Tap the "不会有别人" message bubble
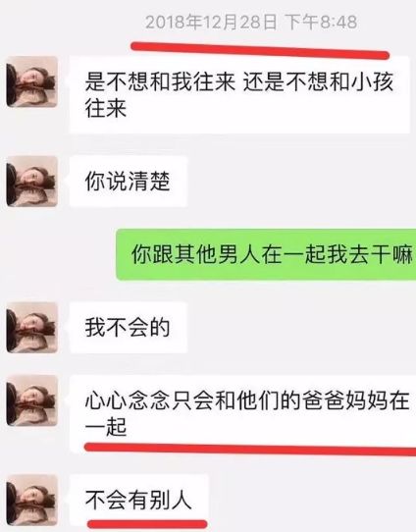Image resolution: width=416 pixels, height=532 pixels. click(x=138, y=500)
